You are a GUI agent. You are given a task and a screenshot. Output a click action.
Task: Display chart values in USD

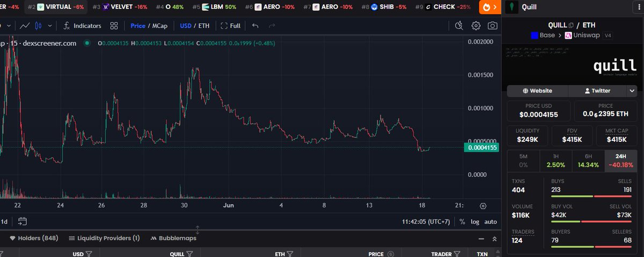pyautogui.click(x=186, y=25)
